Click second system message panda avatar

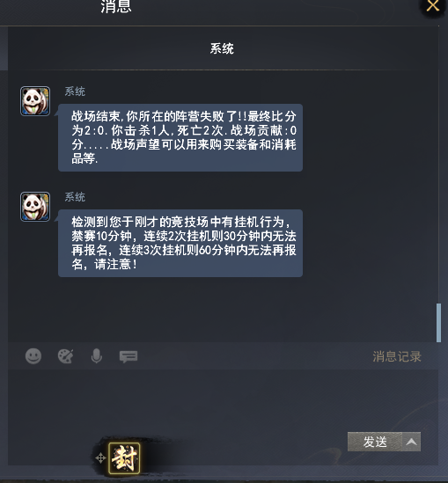pyautogui.click(x=35, y=207)
